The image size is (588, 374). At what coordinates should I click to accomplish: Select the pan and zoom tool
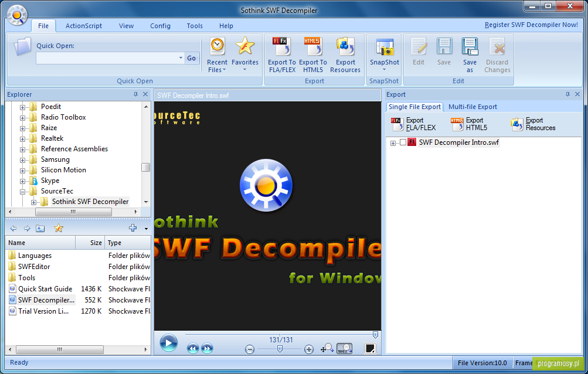(327, 348)
